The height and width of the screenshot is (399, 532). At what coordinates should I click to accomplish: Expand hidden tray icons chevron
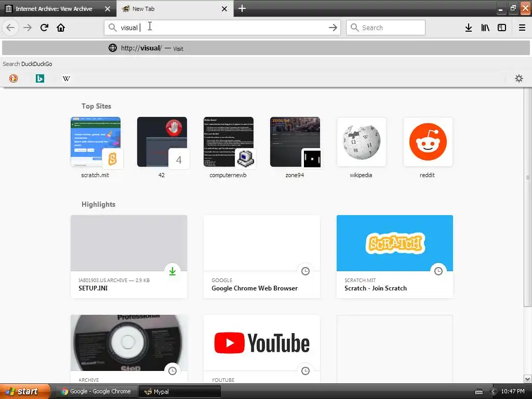tap(494, 392)
